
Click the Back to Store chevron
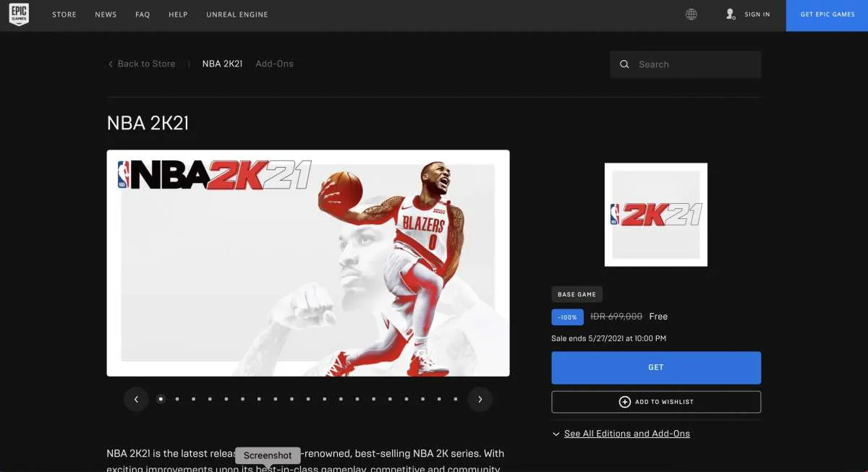111,64
